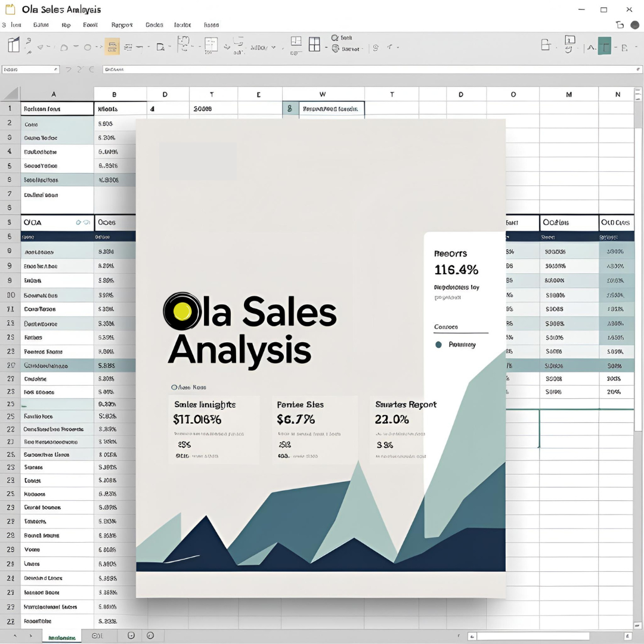644x644 pixels.
Task: Click first grayed formula bar button near name box
Action: pyautogui.click(x=69, y=69)
